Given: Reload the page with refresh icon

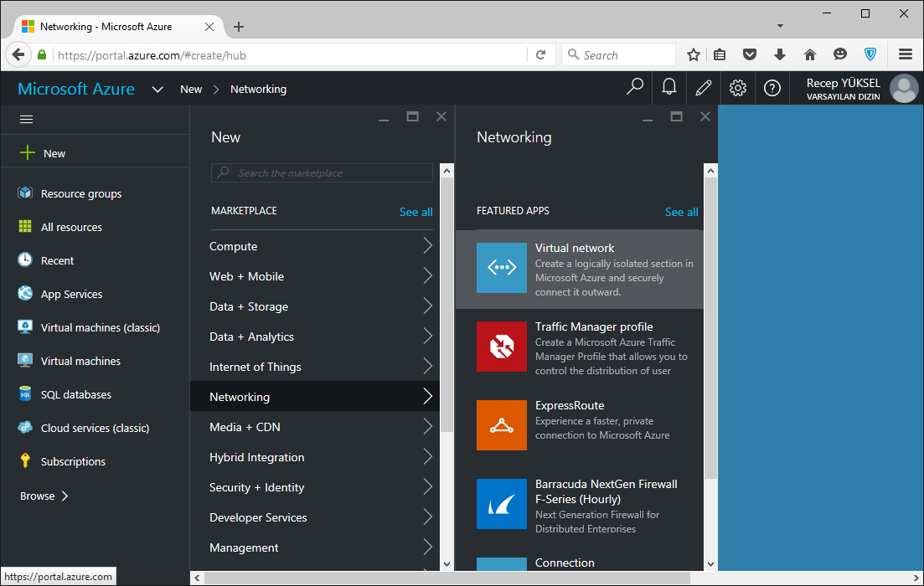Looking at the screenshot, I should 540,54.
